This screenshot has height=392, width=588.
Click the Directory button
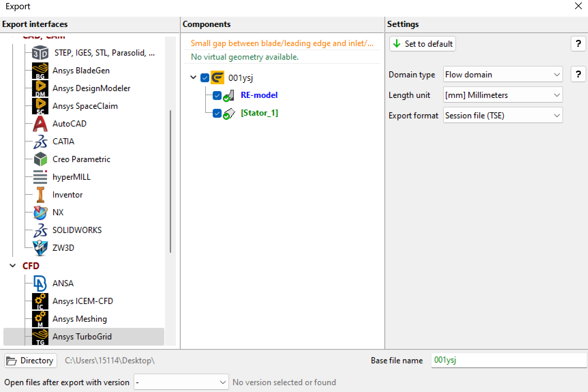point(30,361)
